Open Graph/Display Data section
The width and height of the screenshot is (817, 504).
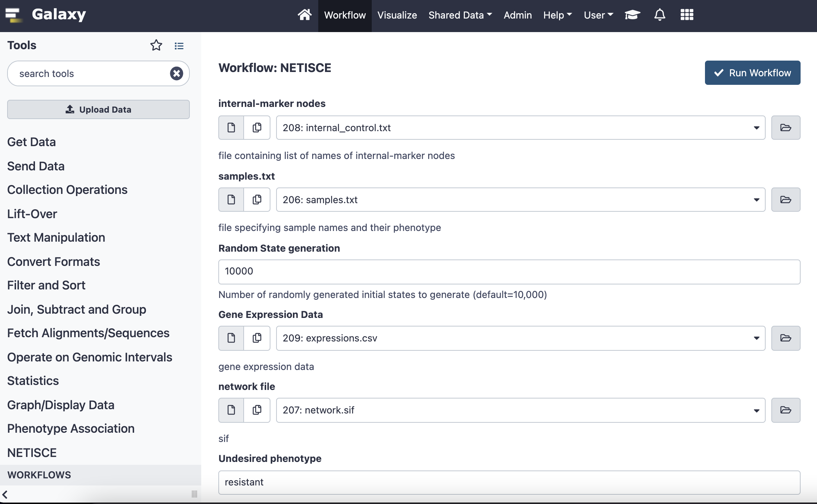click(61, 405)
